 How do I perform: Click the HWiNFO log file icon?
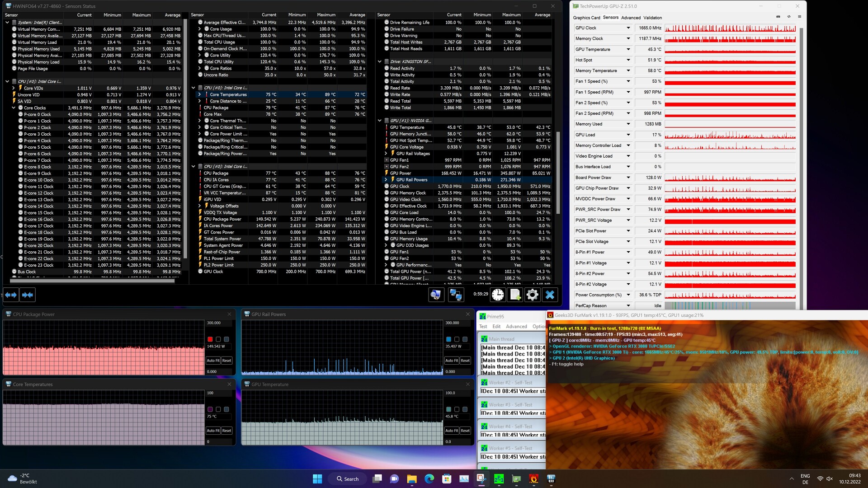pos(515,295)
